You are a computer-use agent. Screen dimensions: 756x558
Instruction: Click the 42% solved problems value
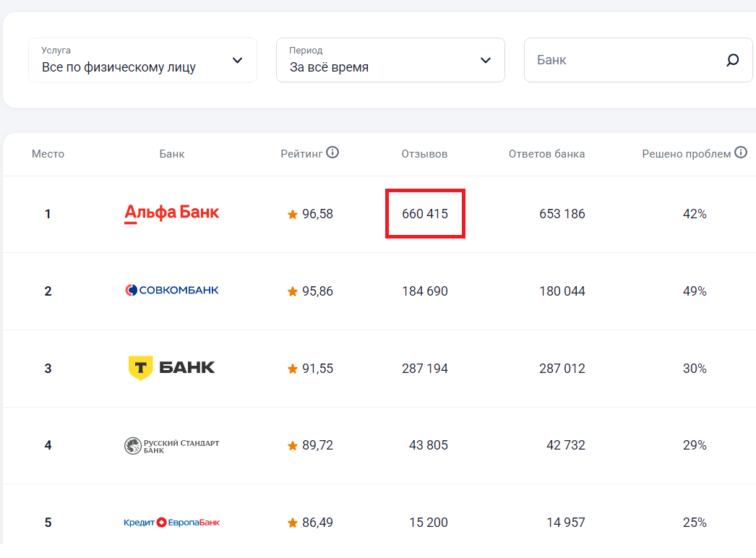point(695,214)
